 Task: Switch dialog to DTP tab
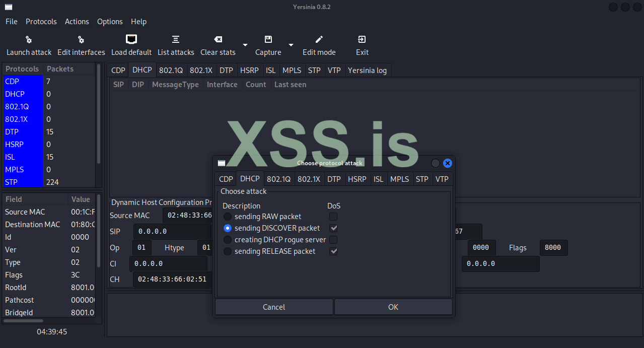[334, 179]
